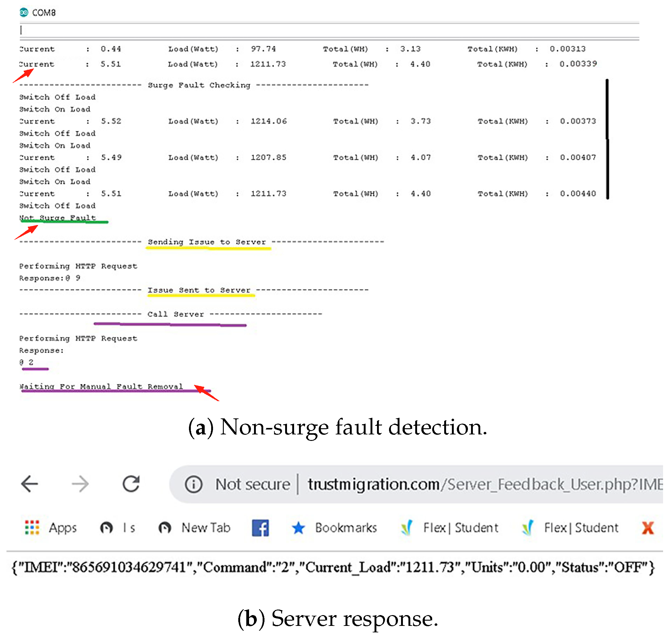Open the second Flex | Student bookmark

[x=570, y=528]
